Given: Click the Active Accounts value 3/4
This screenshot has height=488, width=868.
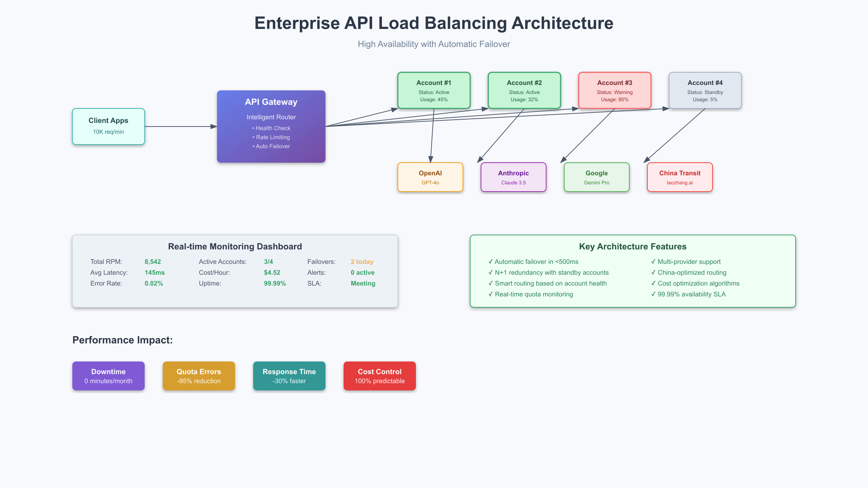Looking at the screenshot, I should [268, 262].
